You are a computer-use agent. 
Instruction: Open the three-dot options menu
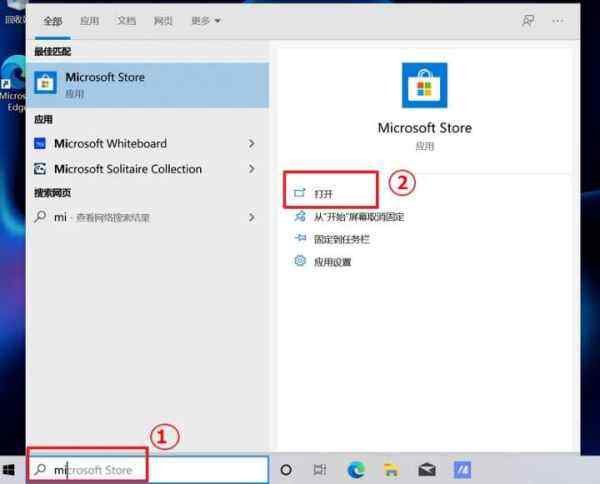[x=558, y=21]
